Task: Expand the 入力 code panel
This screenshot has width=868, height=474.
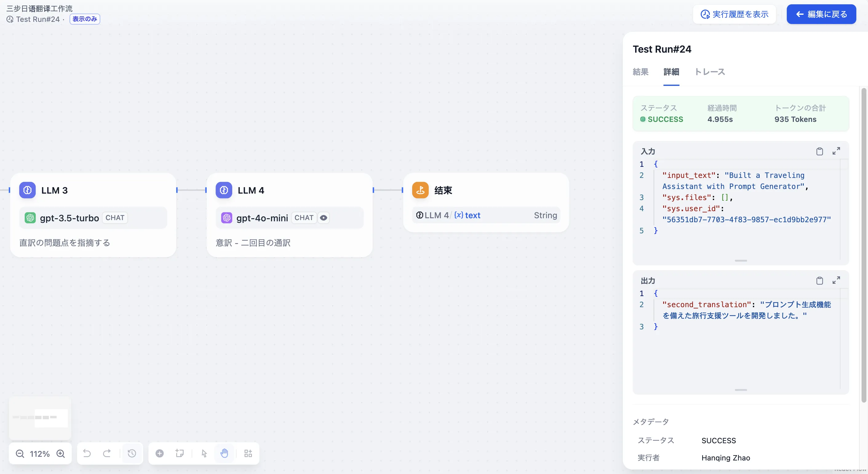Action: tap(836, 151)
